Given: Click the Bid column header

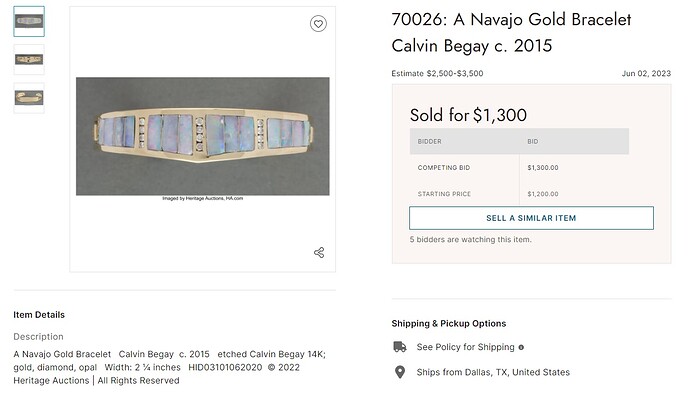Looking at the screenshot, I should click(532, 141).
